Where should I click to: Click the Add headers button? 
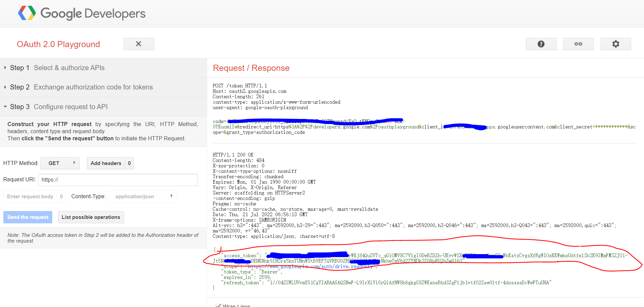click(106, 163)
